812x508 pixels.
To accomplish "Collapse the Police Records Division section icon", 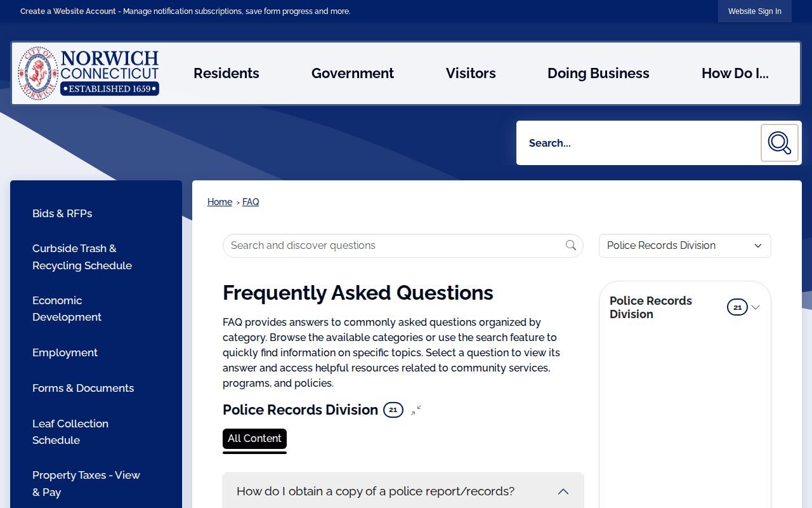I will click(416, 410).
